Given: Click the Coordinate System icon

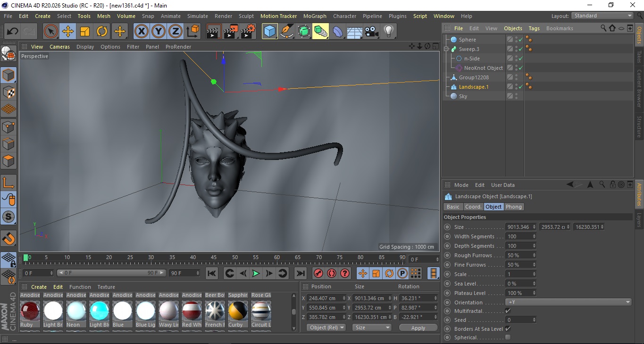Looking at the screenshot, I should (192, 32).
